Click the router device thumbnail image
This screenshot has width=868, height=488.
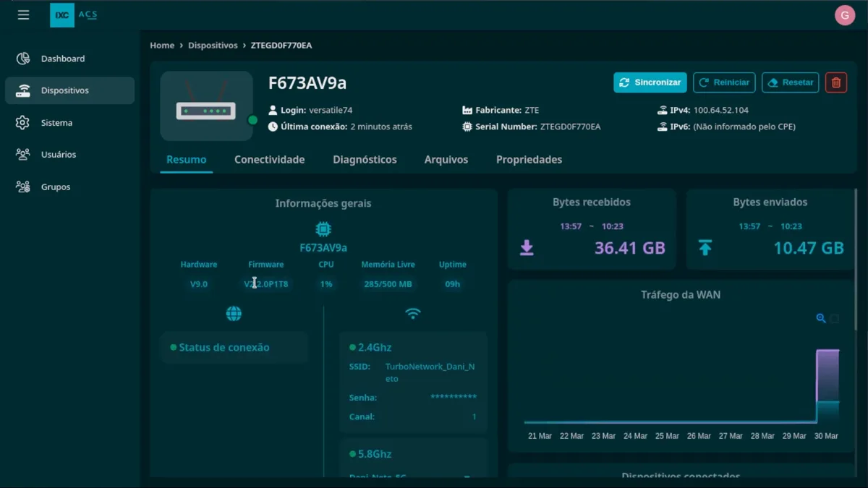[206, 106]
